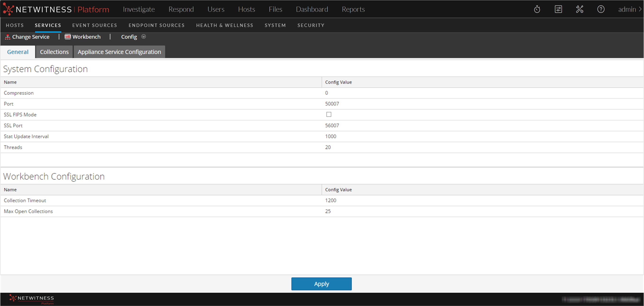The image size is (644, 306).
Task: Open the jobs stopwatch icon
Action: click(537, 9)
